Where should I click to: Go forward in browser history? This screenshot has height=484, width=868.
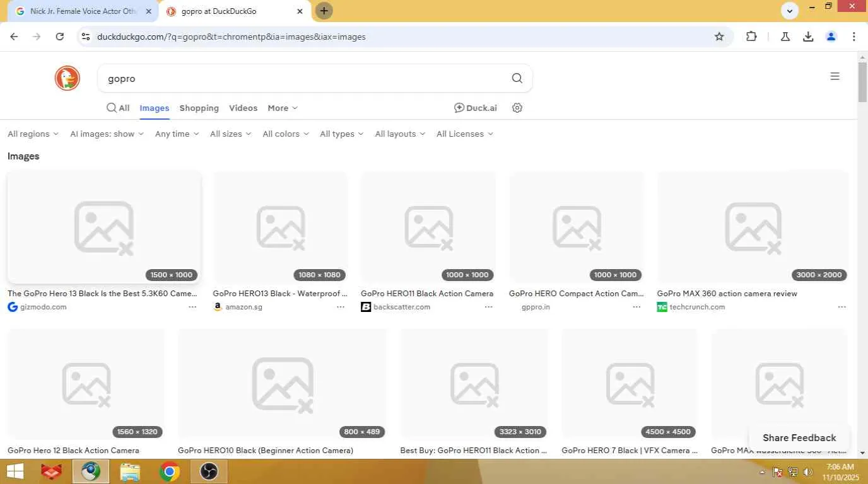(x=37, y=37)
